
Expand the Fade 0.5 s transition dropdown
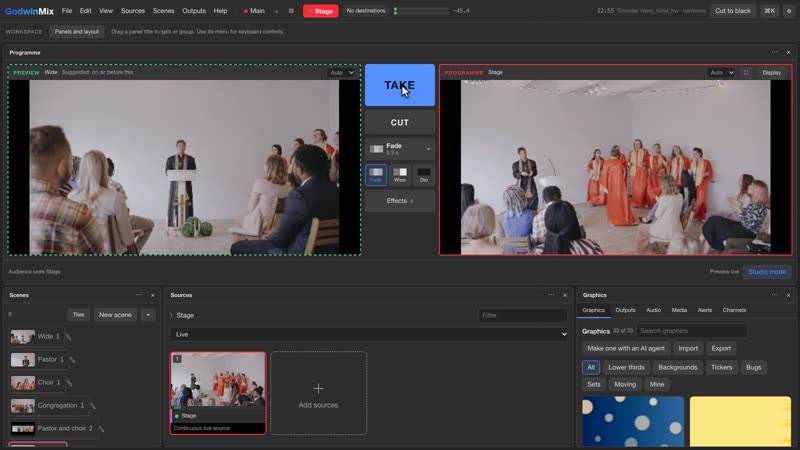400,149
